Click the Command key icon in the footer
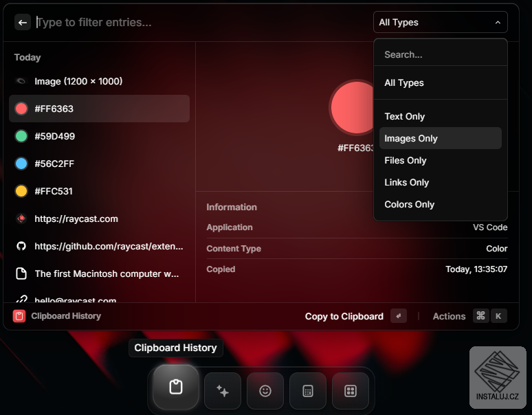The width and height of the screenshot is (532, 415). 480,316
